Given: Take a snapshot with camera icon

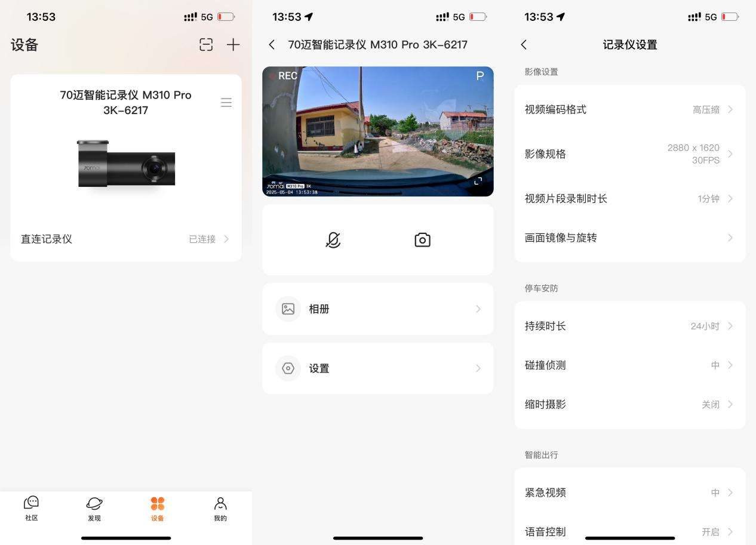Looking at the screenshot, I should (422, 240).
